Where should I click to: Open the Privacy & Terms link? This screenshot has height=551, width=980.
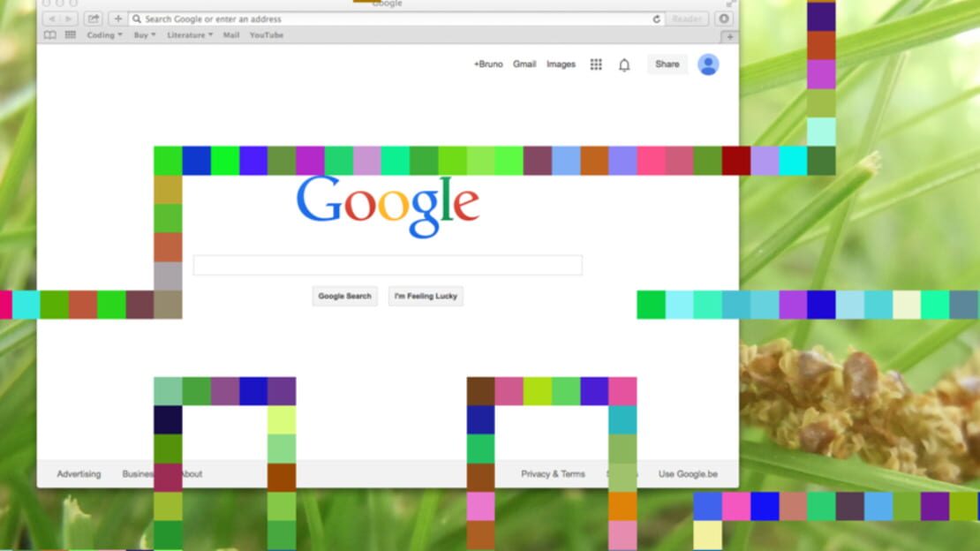pos(553,474)
